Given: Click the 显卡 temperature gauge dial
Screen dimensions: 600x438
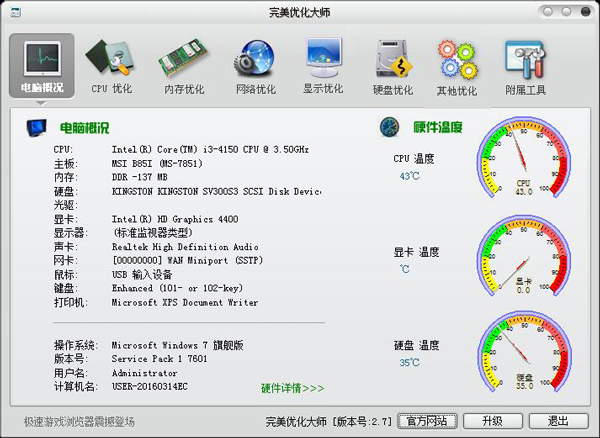Looking at the screenshot, I should (x=524, y=256).
